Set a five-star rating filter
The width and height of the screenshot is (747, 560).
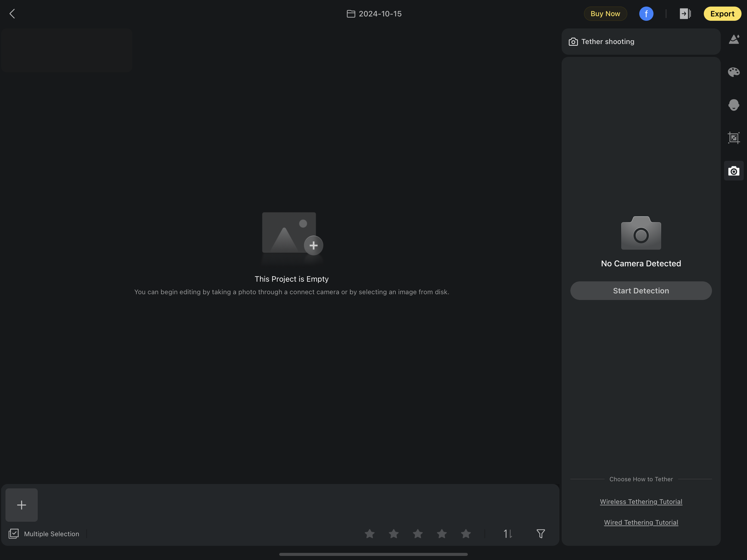pyautogui.click(x=465, y=534)
